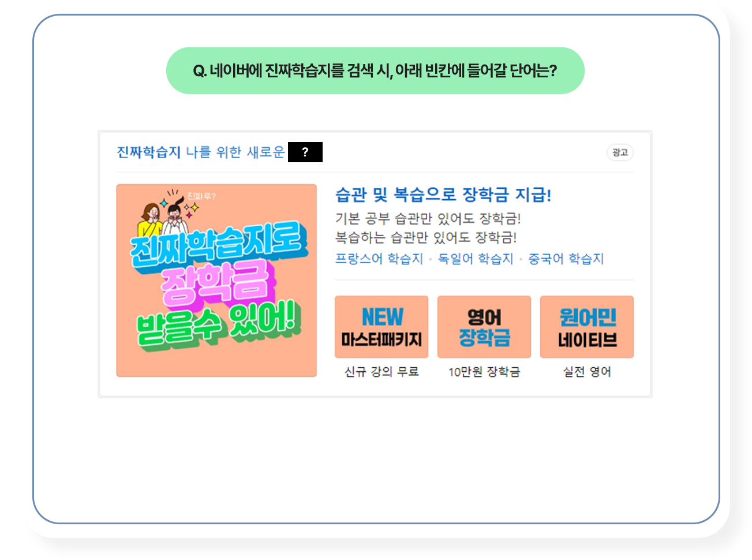Click the 실전 영어 caption
The width and height of the screenshot is (752, 560).
587,372
